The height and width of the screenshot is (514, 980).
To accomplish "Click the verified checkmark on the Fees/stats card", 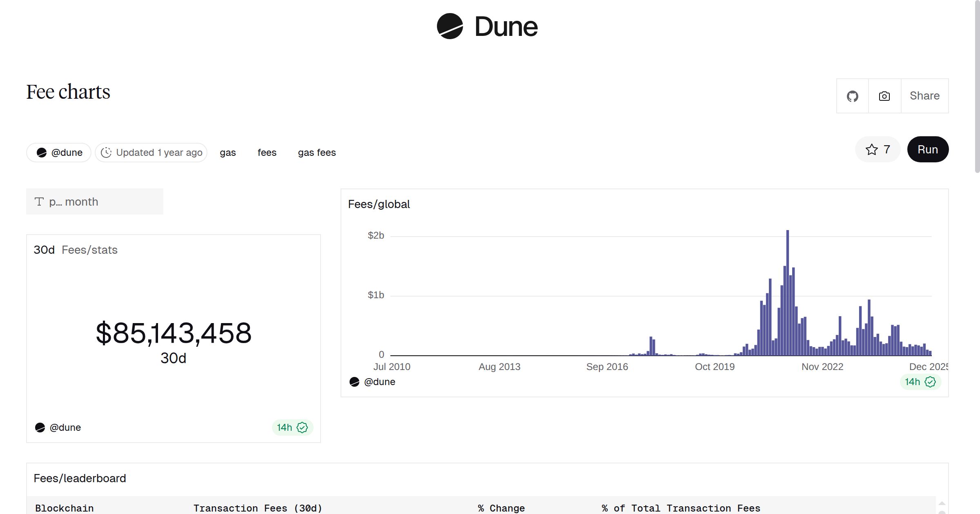I will [x=302, y=427].
